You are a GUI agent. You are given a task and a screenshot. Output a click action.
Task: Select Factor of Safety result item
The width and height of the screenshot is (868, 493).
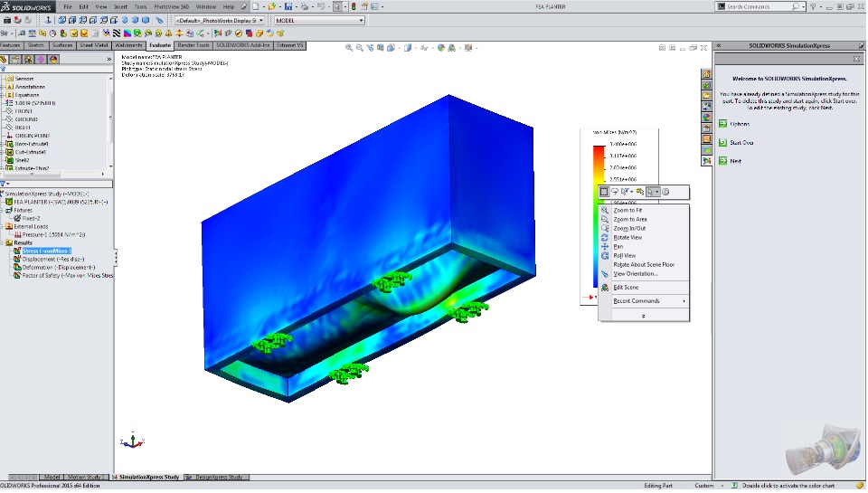[67, 275]
